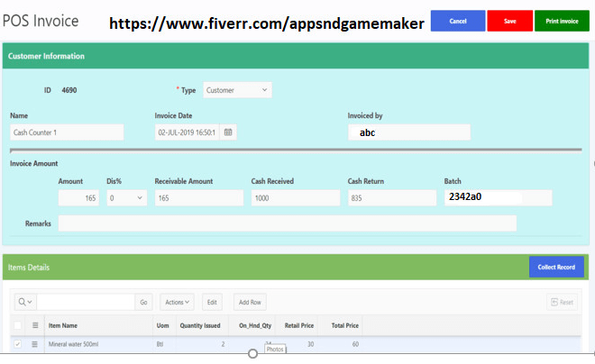Viewport: 595px width, 364px height.
Task: Click the grid search text box
Action: pyautogui.click(x=86, y=302)
